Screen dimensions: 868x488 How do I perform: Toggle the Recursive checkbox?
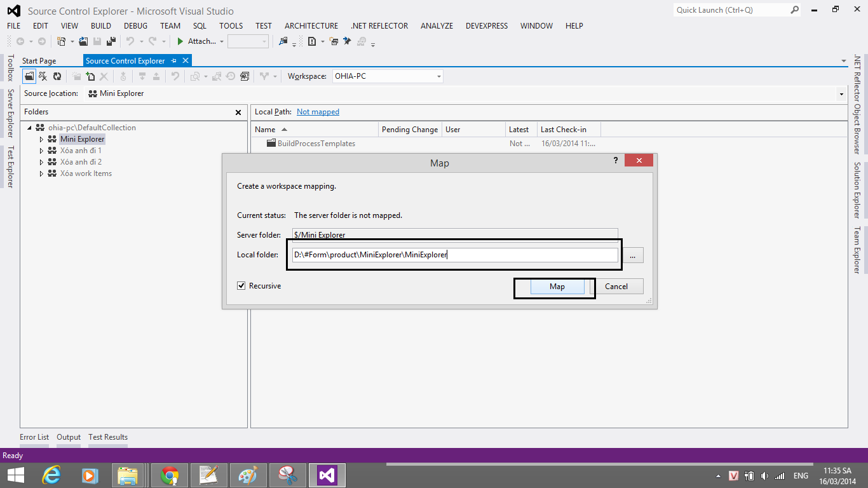click(241, 286)
